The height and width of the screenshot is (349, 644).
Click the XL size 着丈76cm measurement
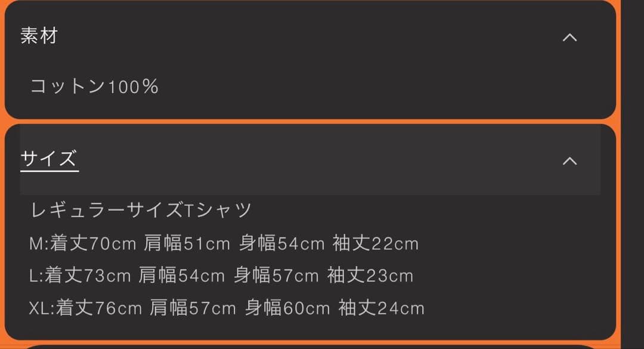click(99, 308)
